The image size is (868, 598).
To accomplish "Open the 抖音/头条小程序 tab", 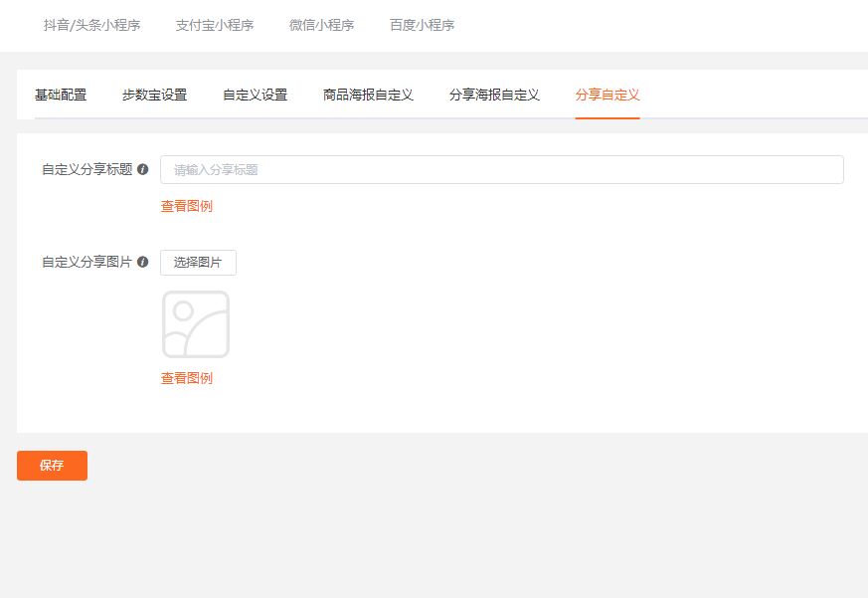I will [91, 26].
